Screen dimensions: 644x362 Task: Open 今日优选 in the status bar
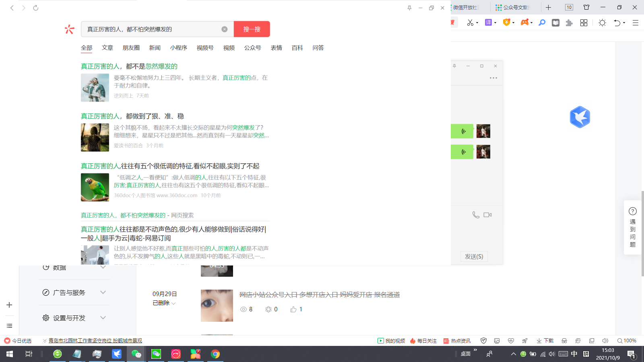point(18,341)
